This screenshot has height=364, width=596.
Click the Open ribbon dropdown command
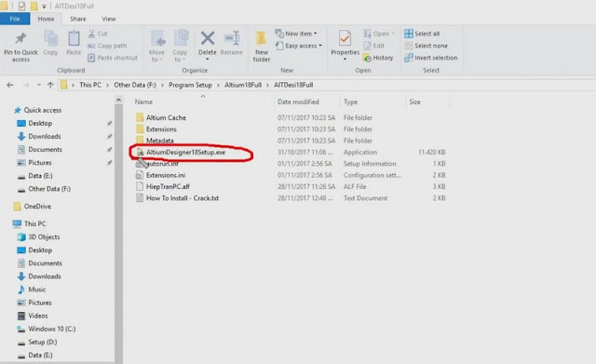[379, 34]
